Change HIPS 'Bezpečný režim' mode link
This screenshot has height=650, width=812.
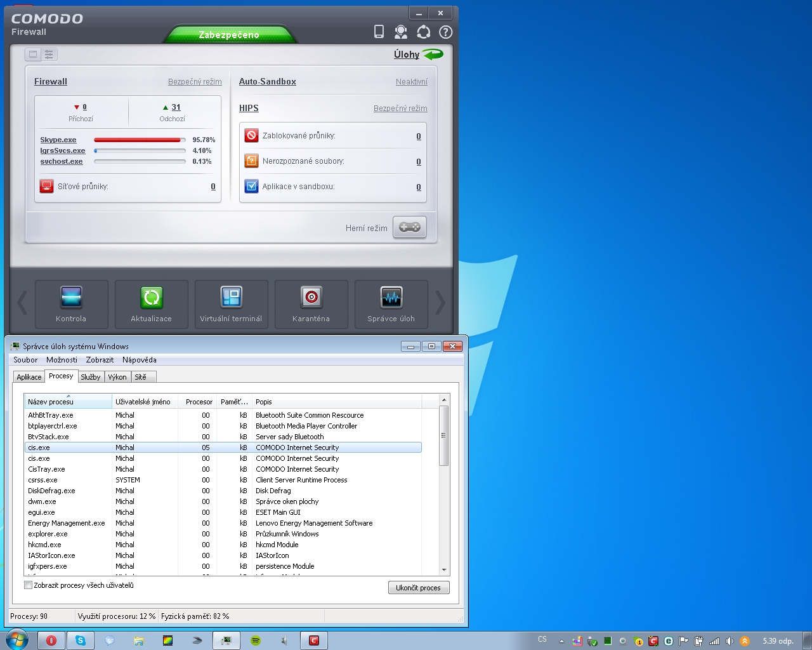[x=400, y=109]
